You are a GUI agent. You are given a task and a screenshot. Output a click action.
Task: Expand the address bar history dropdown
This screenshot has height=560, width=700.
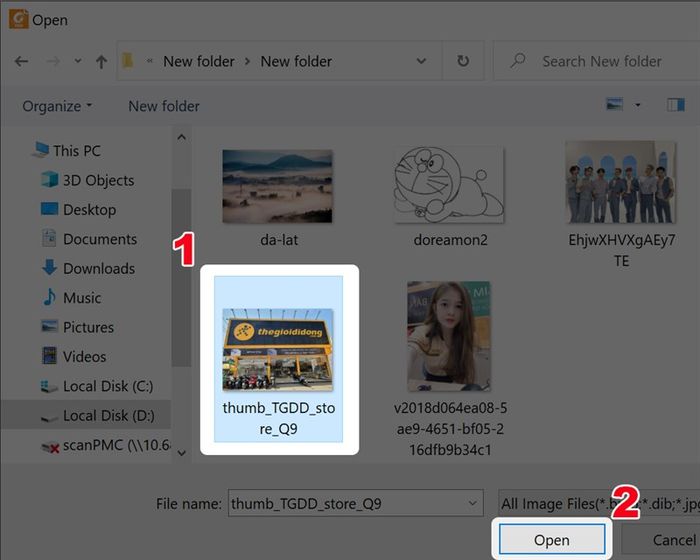pos(421,61)
